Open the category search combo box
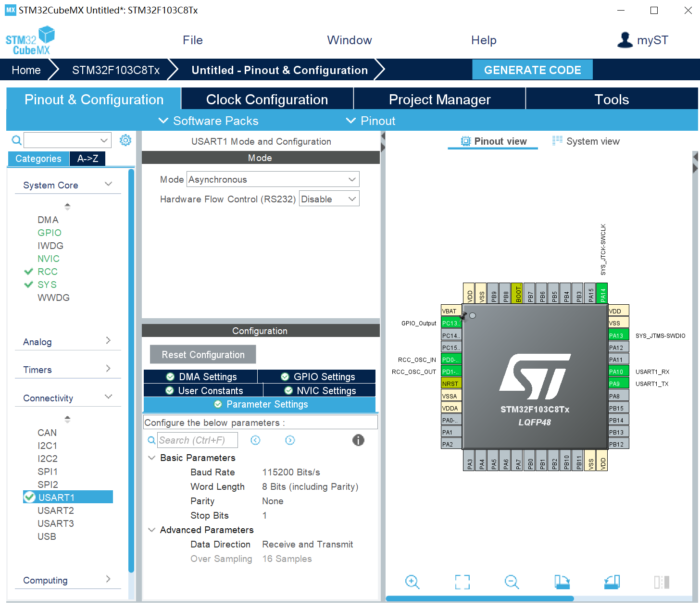This screenshot has height=609, width=700. coord(67,140)
